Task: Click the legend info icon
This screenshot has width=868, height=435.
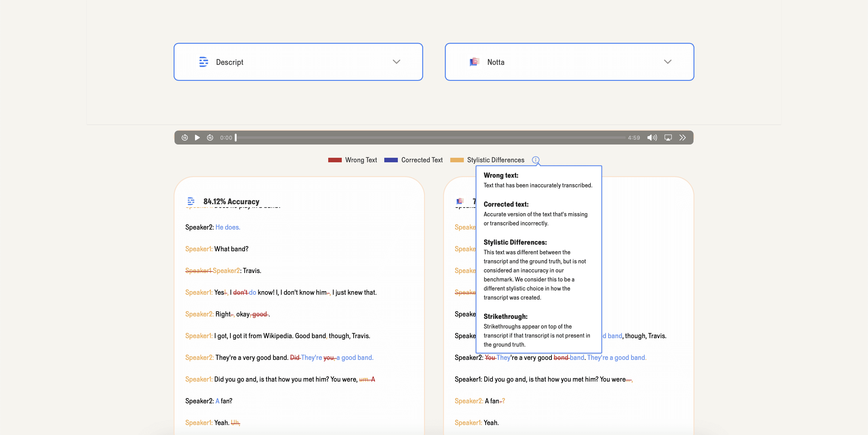Action: [536, 160]
